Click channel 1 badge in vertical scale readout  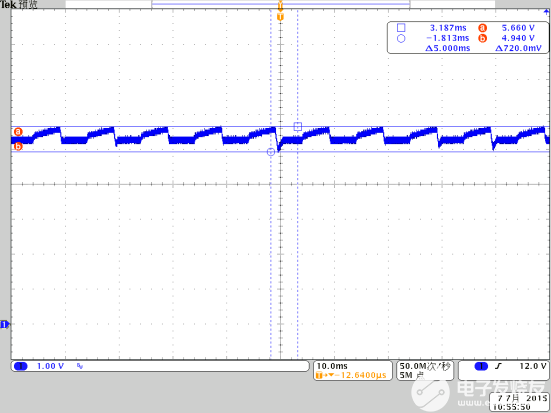20,366
